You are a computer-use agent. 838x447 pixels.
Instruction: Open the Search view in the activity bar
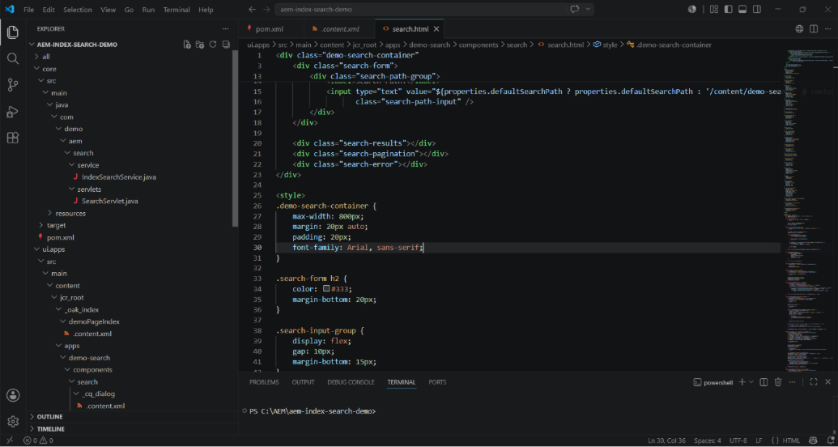click(13, 58)
